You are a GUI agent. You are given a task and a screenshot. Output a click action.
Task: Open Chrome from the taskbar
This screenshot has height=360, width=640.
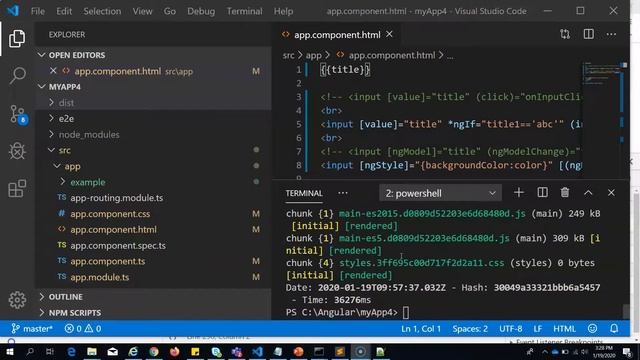[154, 351]
